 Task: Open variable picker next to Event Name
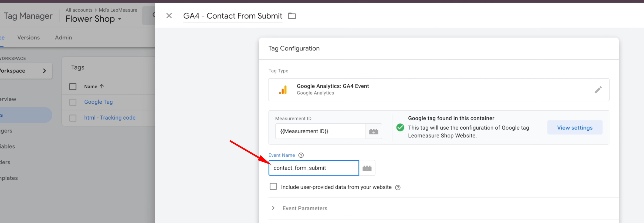367,168
